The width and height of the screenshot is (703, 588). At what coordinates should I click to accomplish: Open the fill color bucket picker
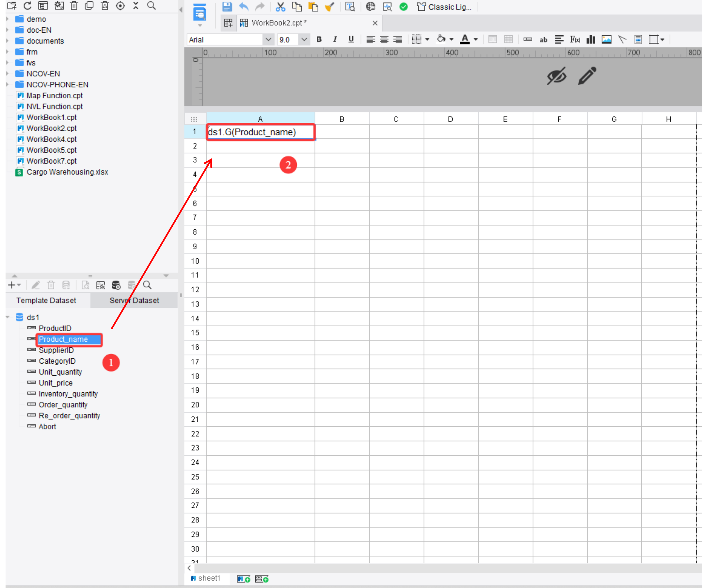coord(441,39)
